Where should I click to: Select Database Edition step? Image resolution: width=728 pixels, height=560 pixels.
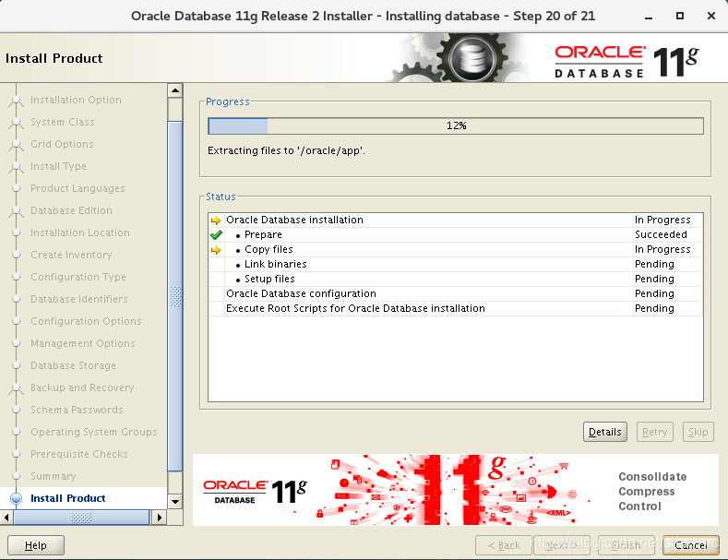coord(71,210)
